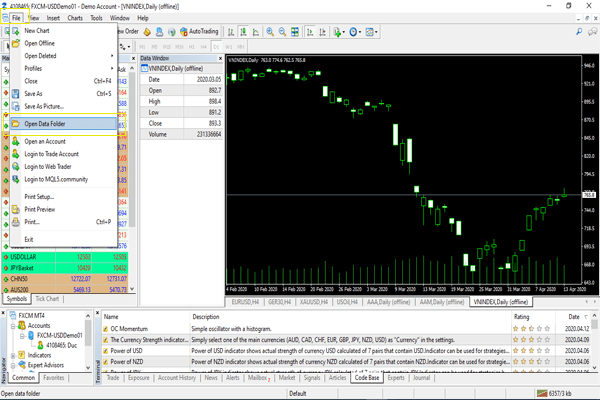The image size is (600, 400).
Task: Toggle chart auto scroll
Action: [310, 32]
